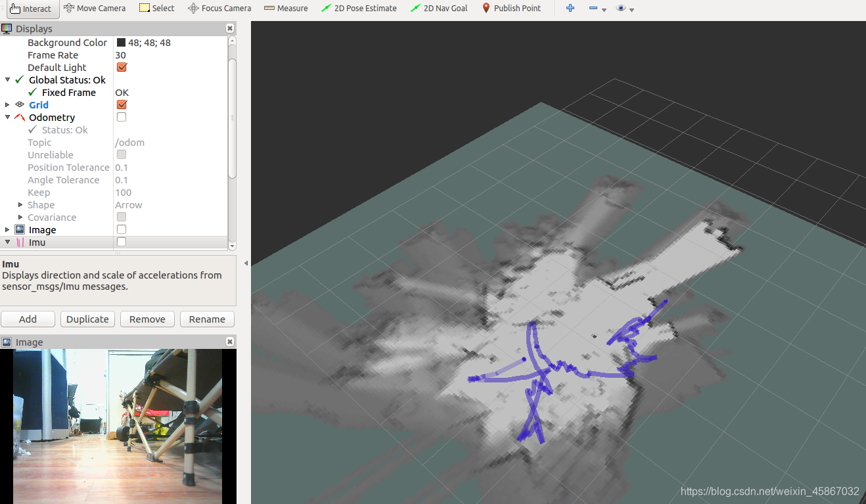Click the Global Status checkmark icon

point(19,80)
